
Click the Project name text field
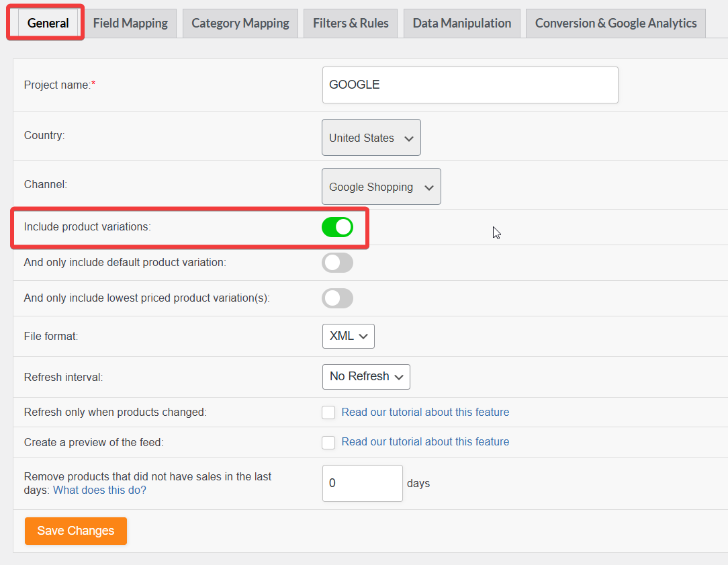(x=469, y=85)
